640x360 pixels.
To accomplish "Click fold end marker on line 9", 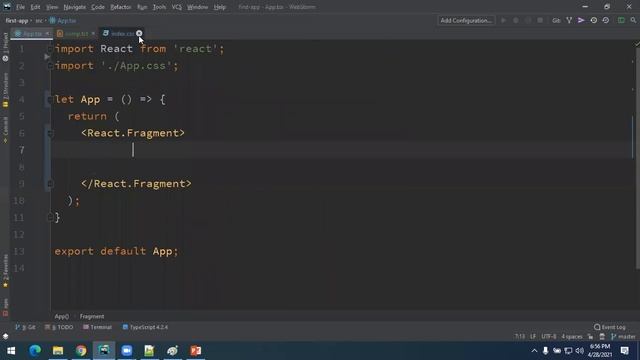I will [50, 184].
